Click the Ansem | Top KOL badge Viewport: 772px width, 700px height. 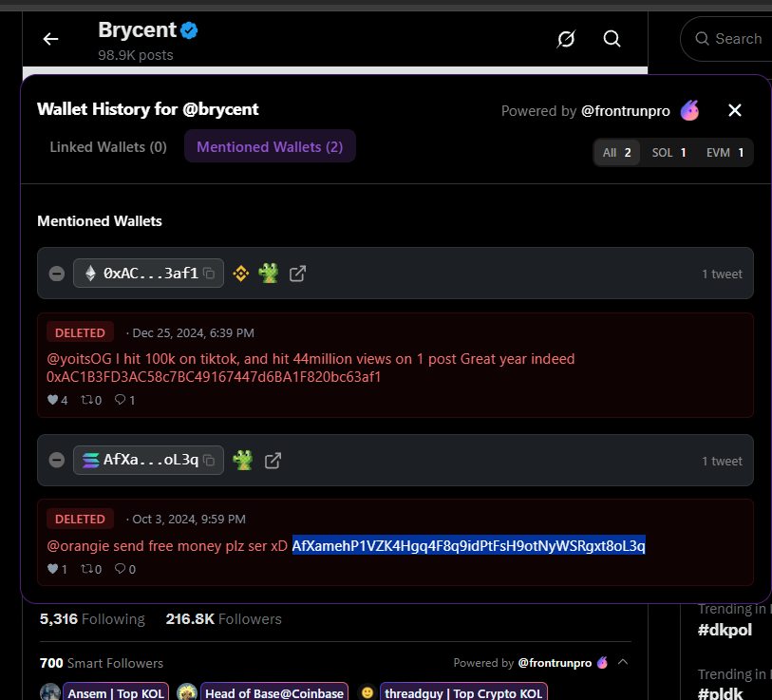[x=116, y=691]
